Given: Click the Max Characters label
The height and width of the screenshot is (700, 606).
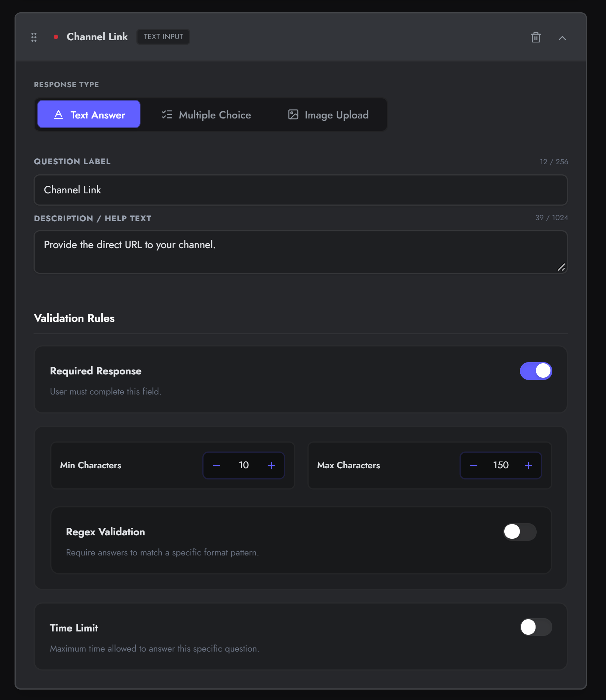Looking at the screenshot, I should [x=348, y=465].
